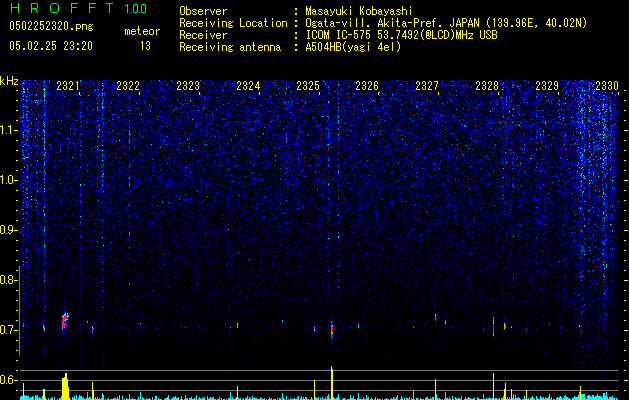The width and height of the screenshot is (629, 400).
Task: Click the 2322 time marker
Action: tap(128, 85)
